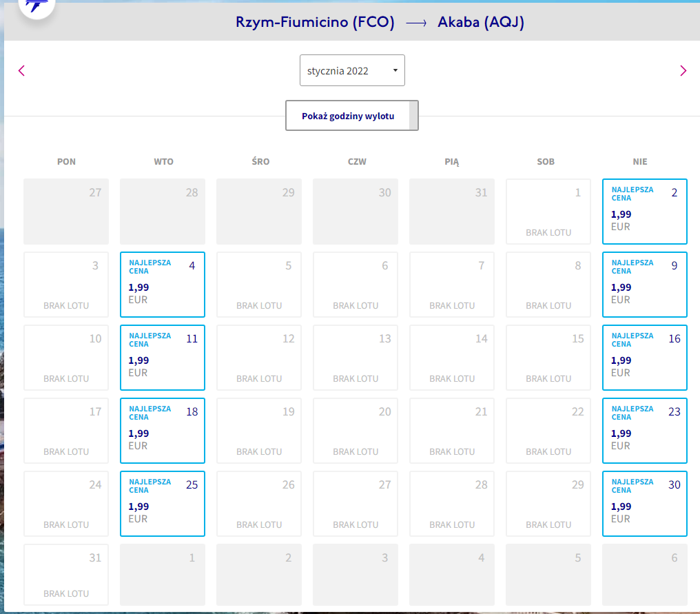Choose January 11 best price cell
This screenshot has height=614, width=700.
(163, 358)
